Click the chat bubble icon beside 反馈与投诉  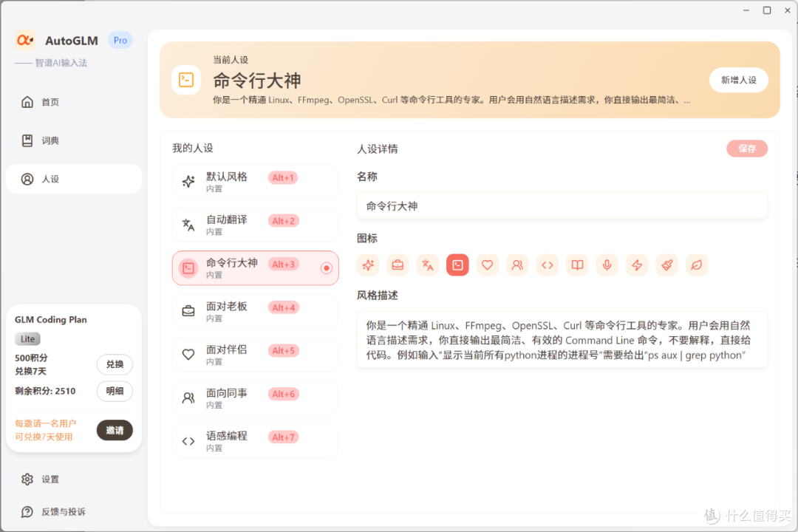click(x=27, y=511)
